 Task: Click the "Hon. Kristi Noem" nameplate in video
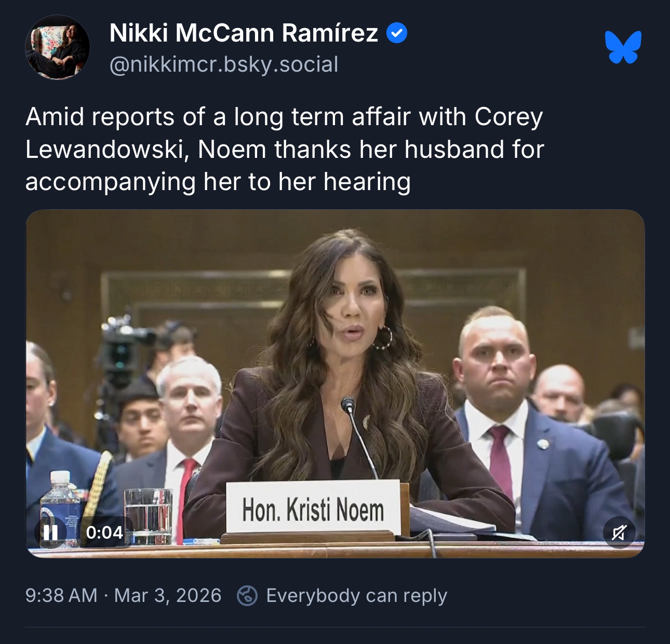tap(313, 509)
